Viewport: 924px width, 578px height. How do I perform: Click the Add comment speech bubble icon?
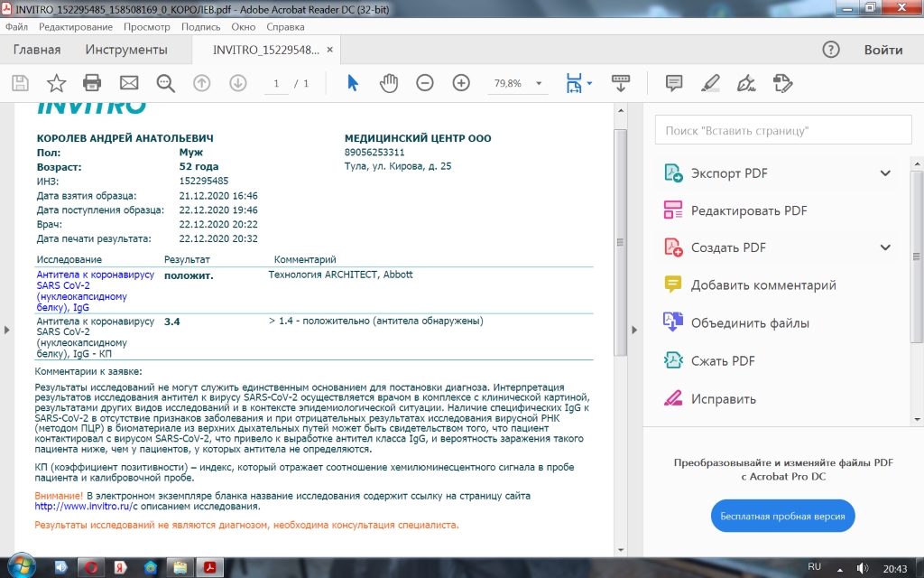[673, 83]
